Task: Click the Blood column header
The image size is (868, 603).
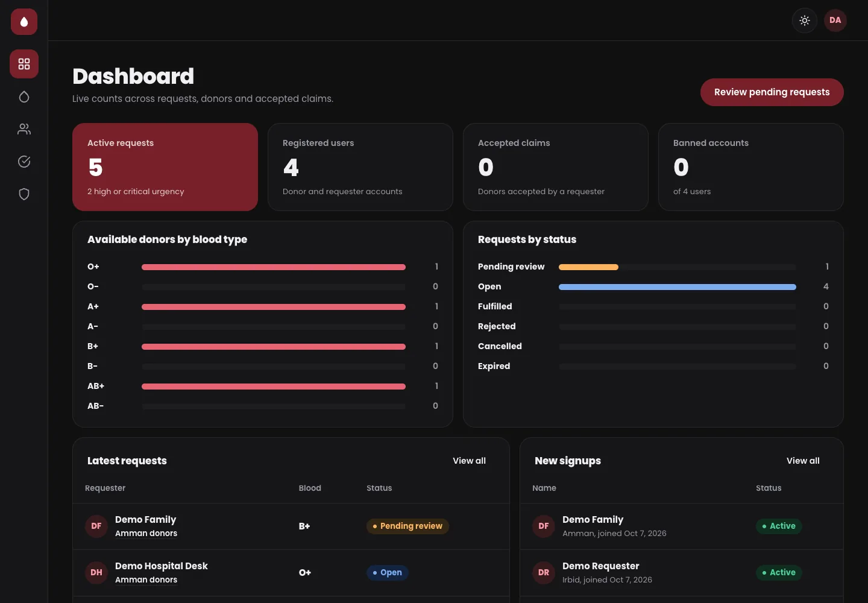Action: click(310, 488)
